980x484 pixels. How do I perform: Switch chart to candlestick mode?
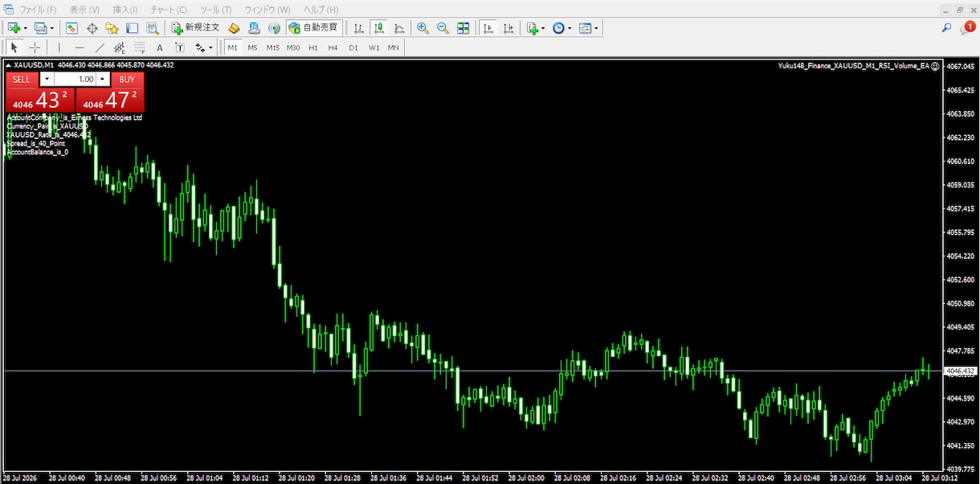378,28
